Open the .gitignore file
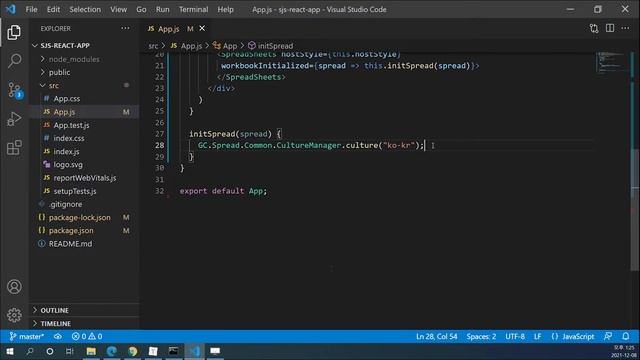 (65, 204)
